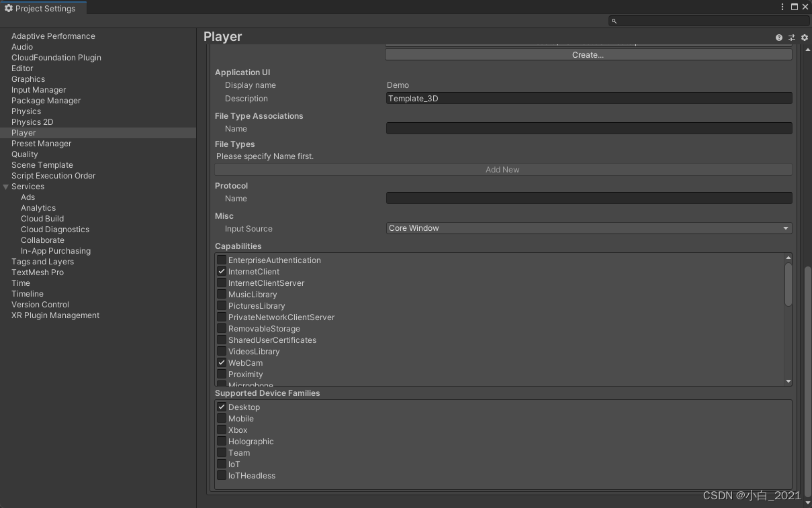812x508 pixels.
Task: Collapse the Services tree in the sidebar
Action: click(5, 187)
